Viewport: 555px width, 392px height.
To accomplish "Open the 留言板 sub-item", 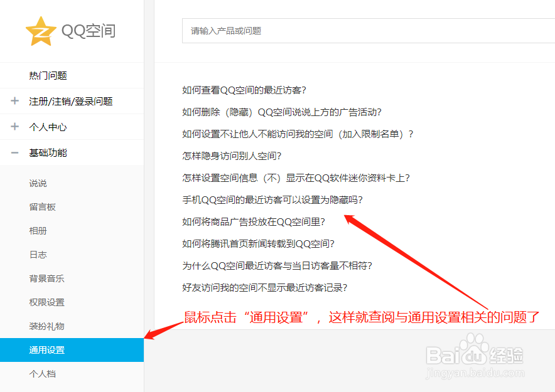I will 43,207.
